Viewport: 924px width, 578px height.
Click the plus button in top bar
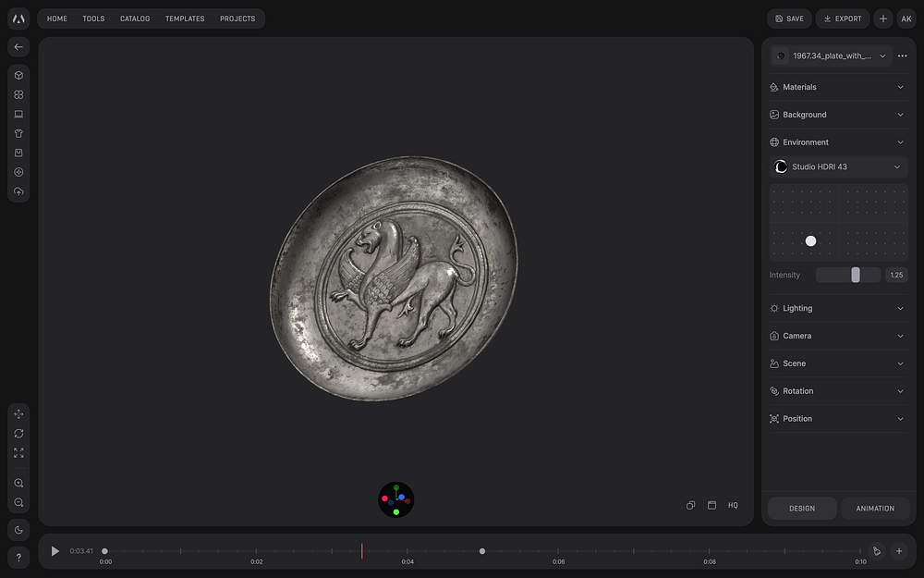coord(882,18)
